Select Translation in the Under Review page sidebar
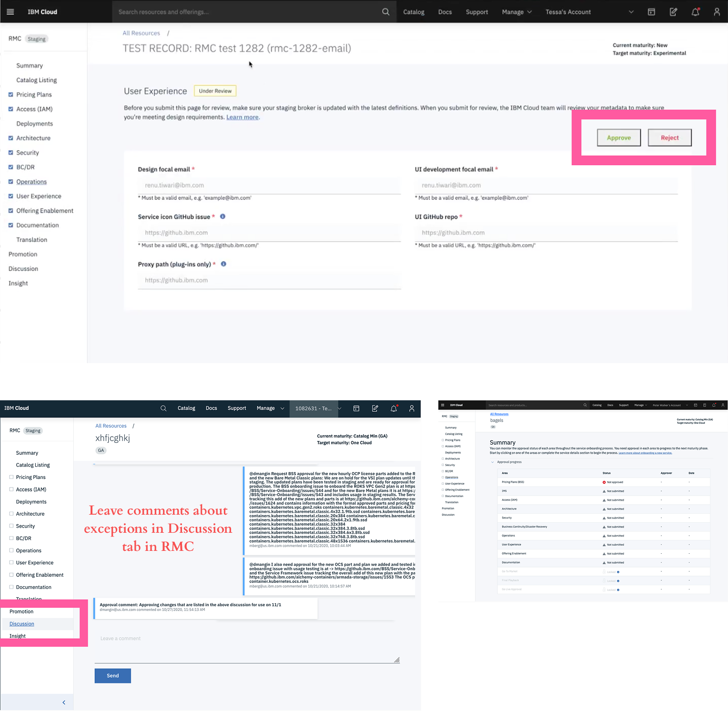 tap(31, 240)
